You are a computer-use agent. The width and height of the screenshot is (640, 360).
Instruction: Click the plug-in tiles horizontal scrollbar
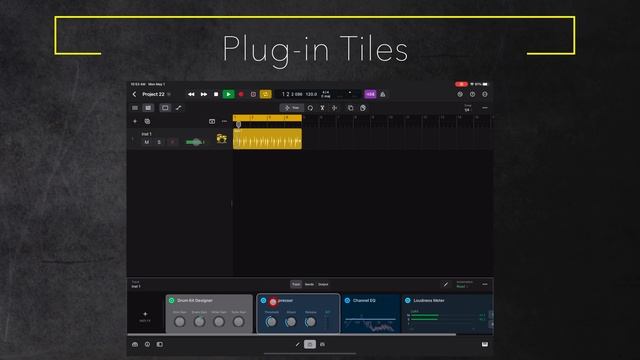pyautogui.click(x=291, y=335)
